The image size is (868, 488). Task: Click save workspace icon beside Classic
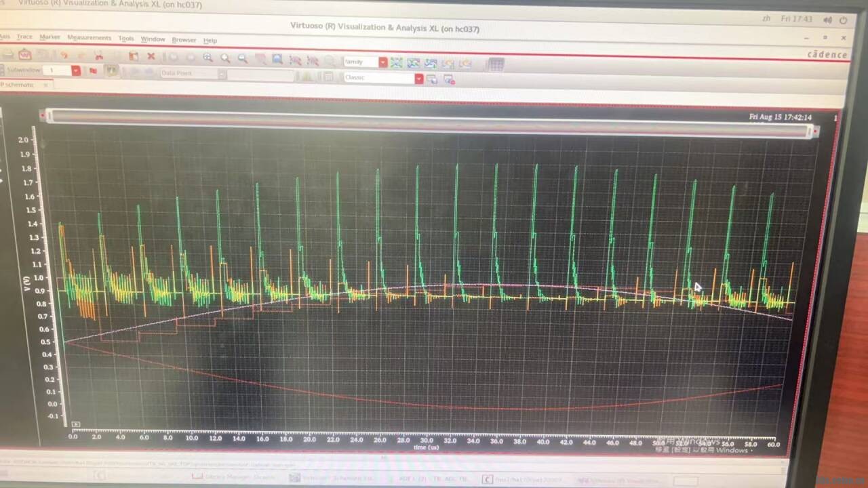pos(432,79)
